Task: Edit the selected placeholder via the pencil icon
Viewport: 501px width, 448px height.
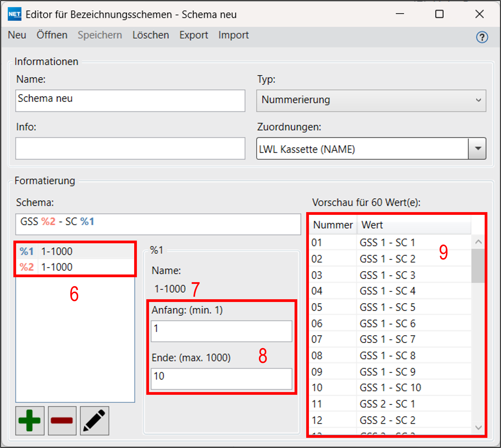Action: coord(95,420)
